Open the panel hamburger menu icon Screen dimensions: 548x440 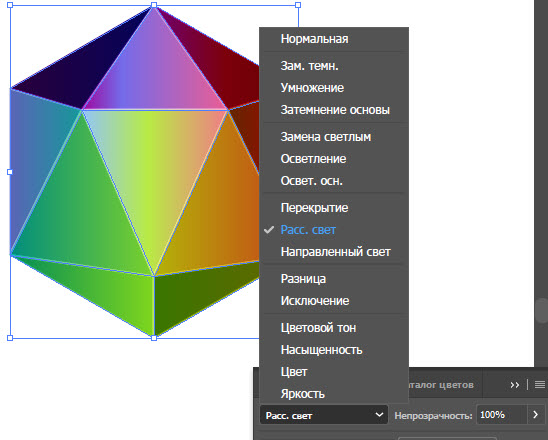click(x=540, y=385)
